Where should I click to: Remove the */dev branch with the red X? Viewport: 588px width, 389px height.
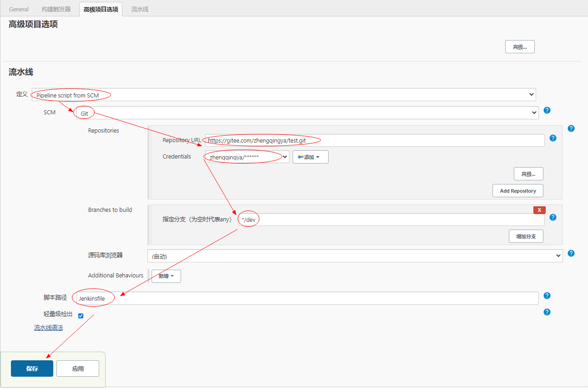[x=539, y=210]
